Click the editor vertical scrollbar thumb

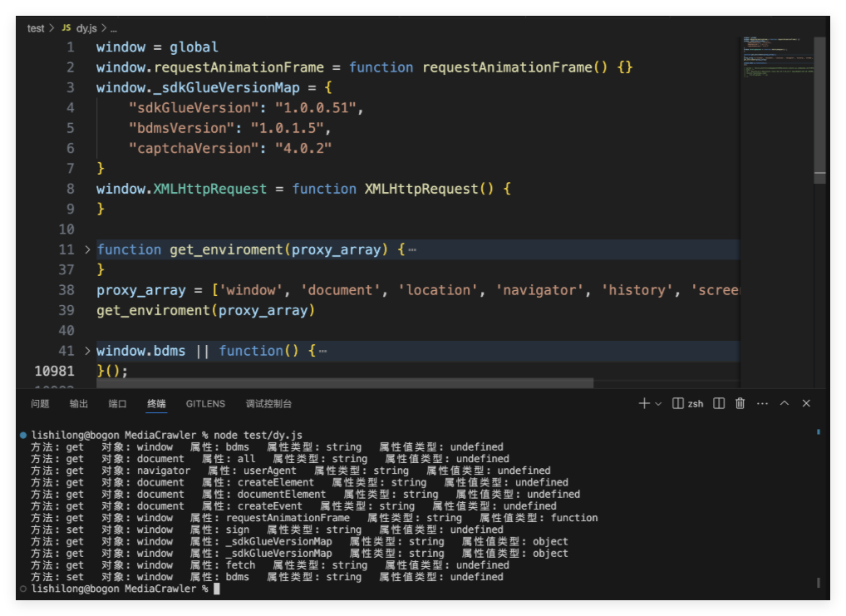819,111
